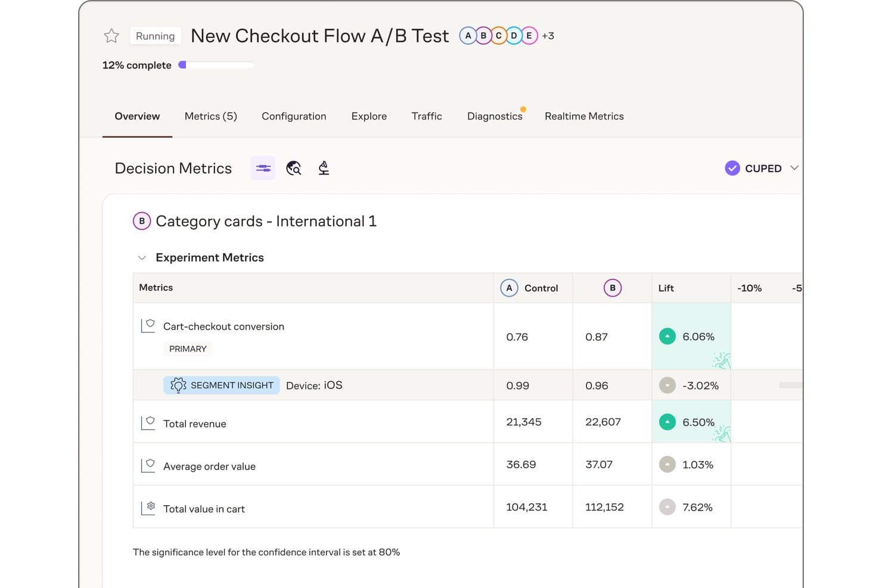Click the down arrow for -3.02% lift
This screenshot has height=588, width=882.
point(667,385)
